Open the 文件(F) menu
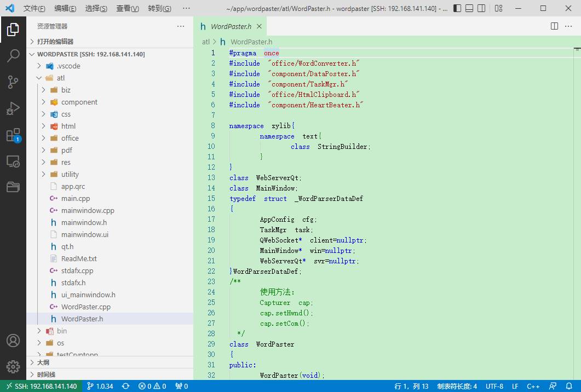 34,8
